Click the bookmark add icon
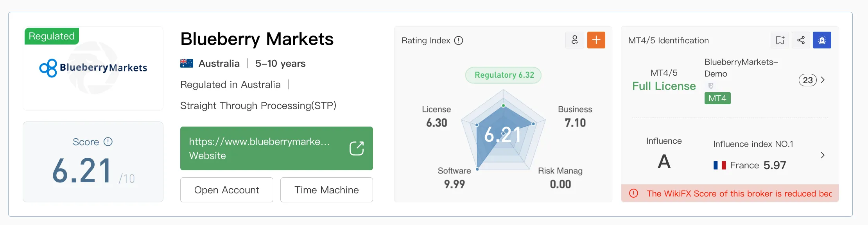The width and height of the screenshot is (868, 225). 780,40
